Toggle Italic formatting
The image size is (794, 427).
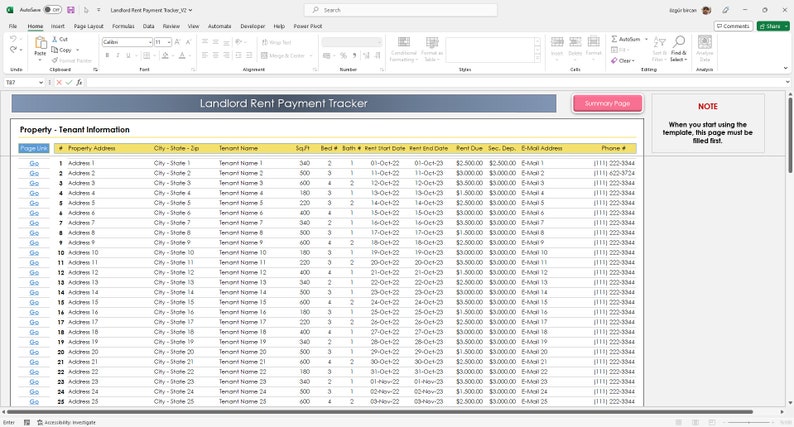tap(117, 55)
